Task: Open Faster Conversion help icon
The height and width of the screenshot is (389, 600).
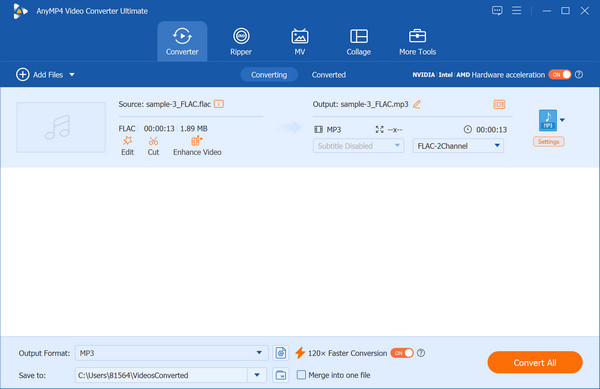Action: point(421,353)
